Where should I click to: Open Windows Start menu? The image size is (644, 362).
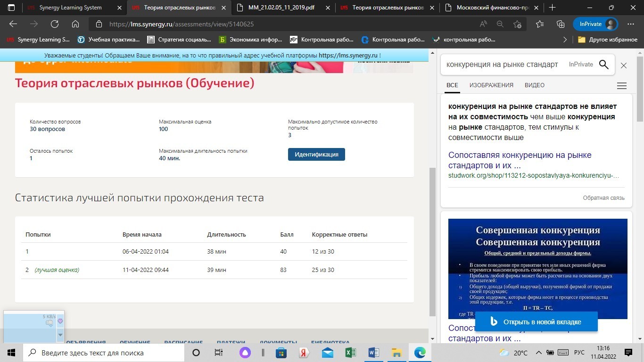coord(11,353)
